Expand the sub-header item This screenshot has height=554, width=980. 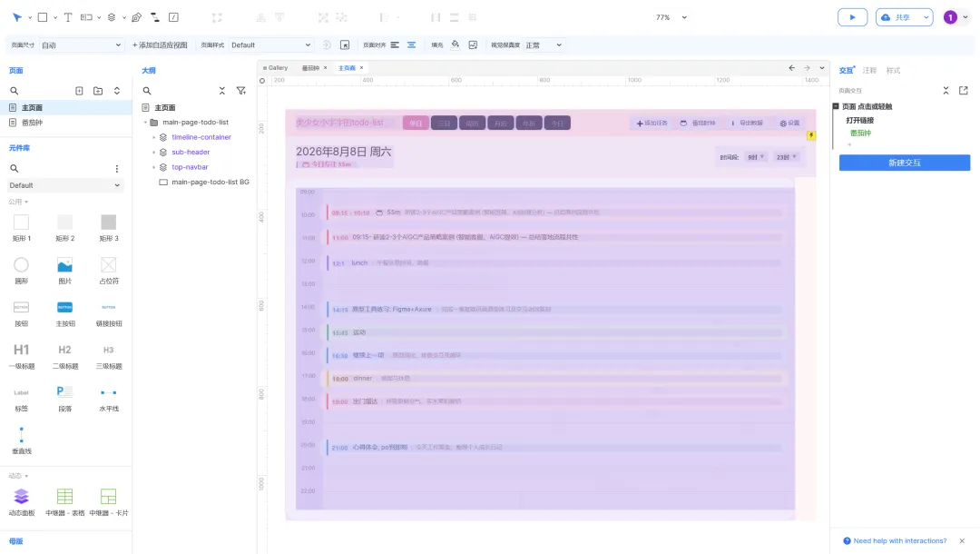coord(153,153)
